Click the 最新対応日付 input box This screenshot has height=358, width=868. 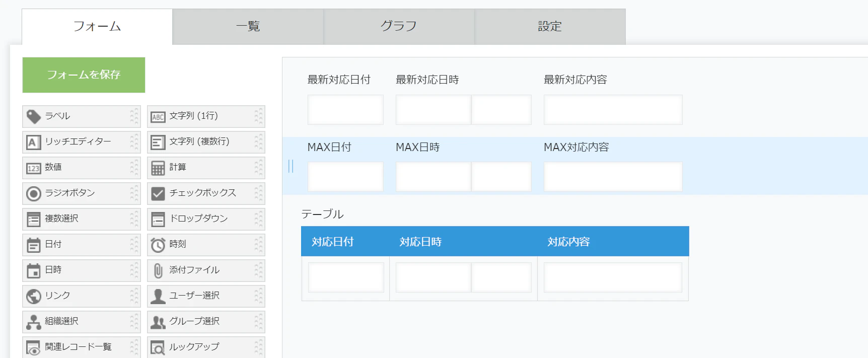coord(345,110)
